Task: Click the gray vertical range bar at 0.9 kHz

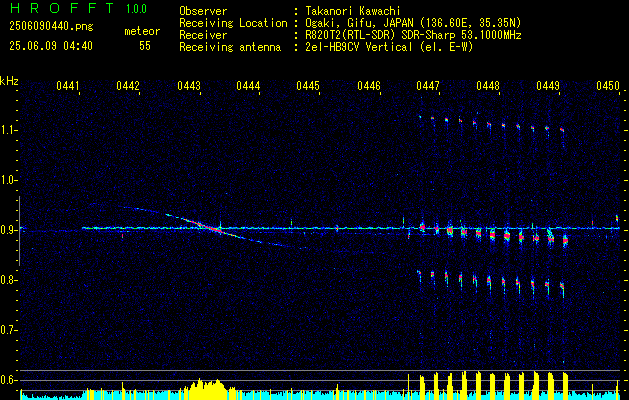Action: tap(19, 231)
